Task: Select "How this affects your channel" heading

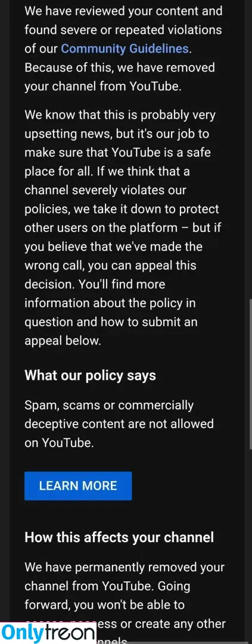Action: [x=119, y=537]
